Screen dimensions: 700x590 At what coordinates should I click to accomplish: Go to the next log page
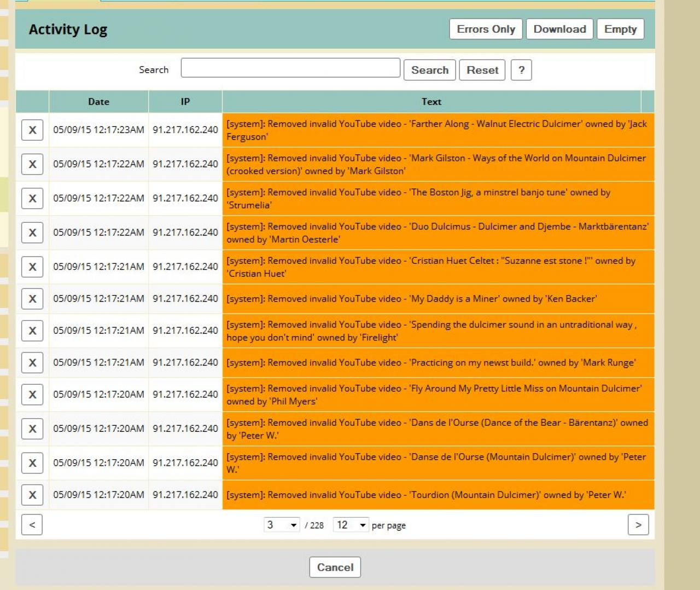[638, 525]
